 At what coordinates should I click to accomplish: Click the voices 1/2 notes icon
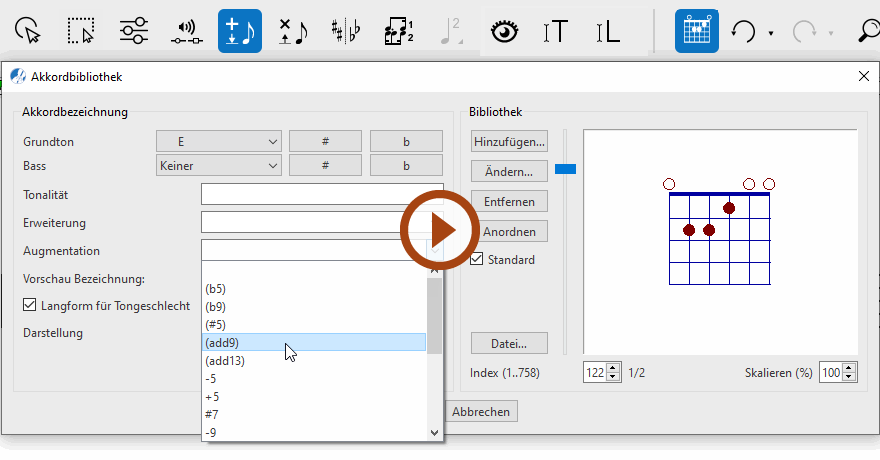tap(399, 31)
